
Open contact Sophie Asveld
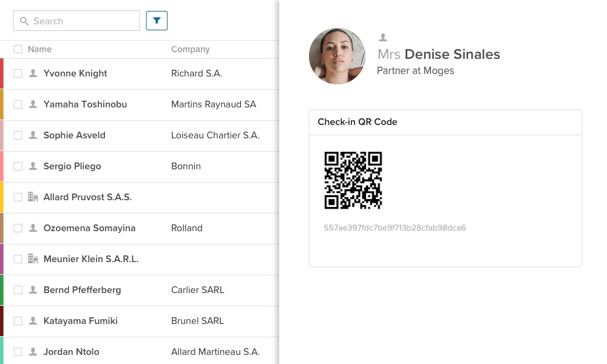pos(74,135)
